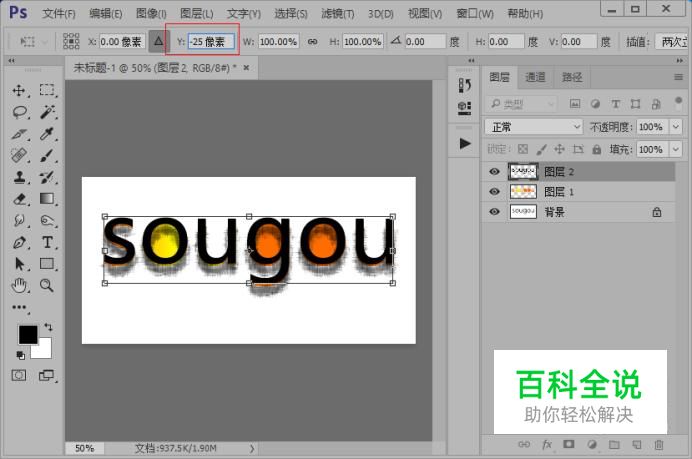Create a new layer
The height and width of the screenshot is (459, 692).
pos(636,444)
